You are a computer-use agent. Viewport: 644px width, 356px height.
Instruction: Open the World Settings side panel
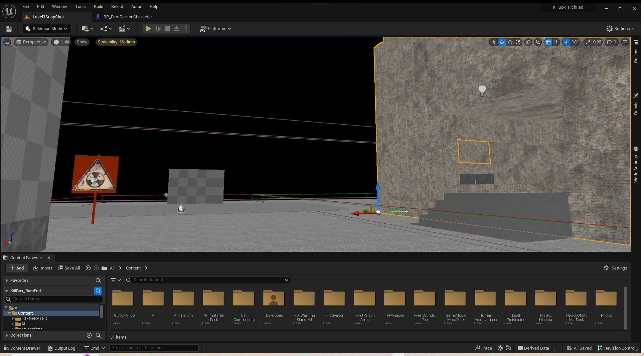[x=636, y=165]
